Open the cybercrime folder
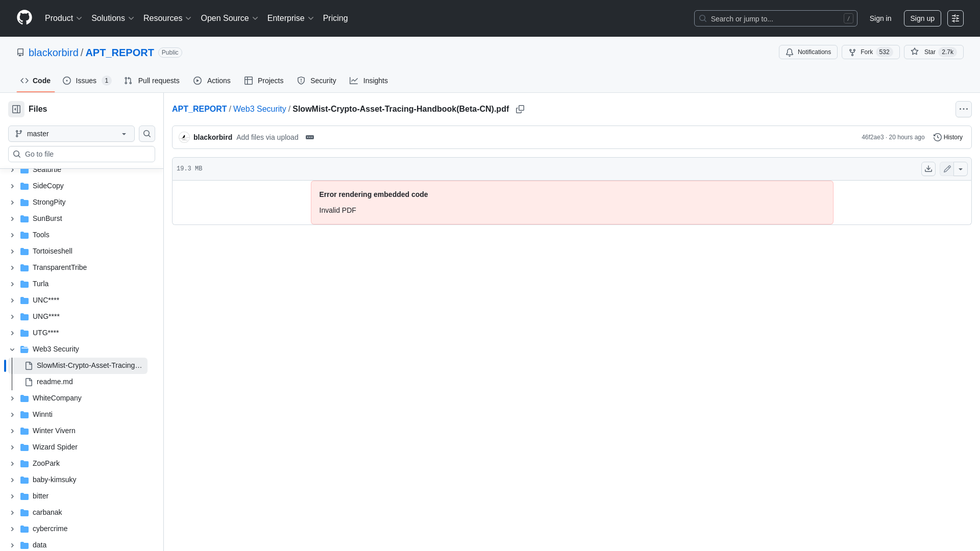Screen dimensions: 980x551 click(x=50, y=529)
